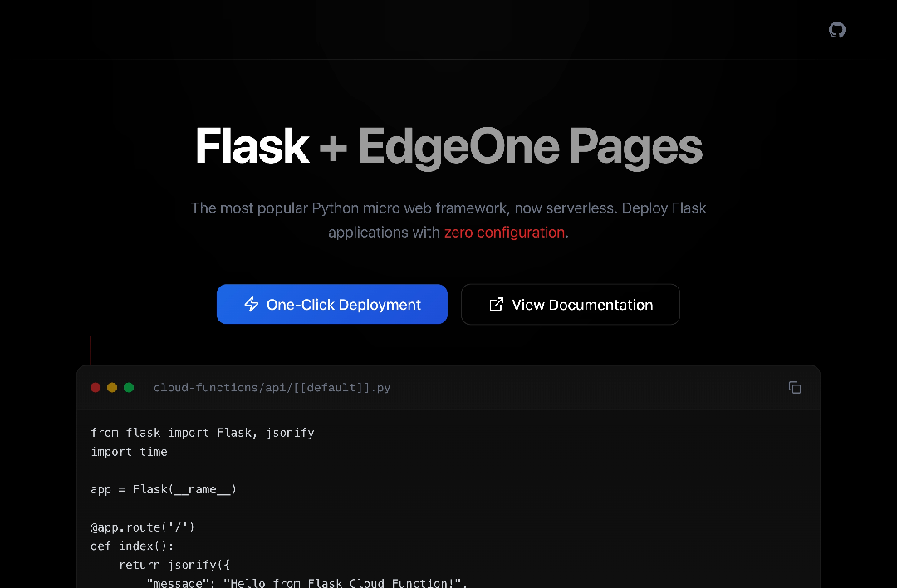Open the GitHub repository icon

[x=837, y=30]
